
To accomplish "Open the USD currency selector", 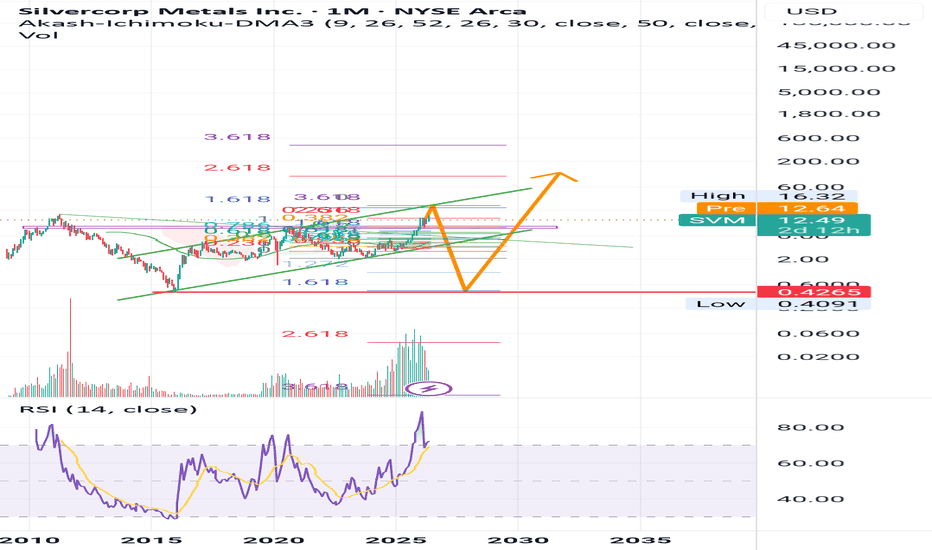I will [811, 11].
